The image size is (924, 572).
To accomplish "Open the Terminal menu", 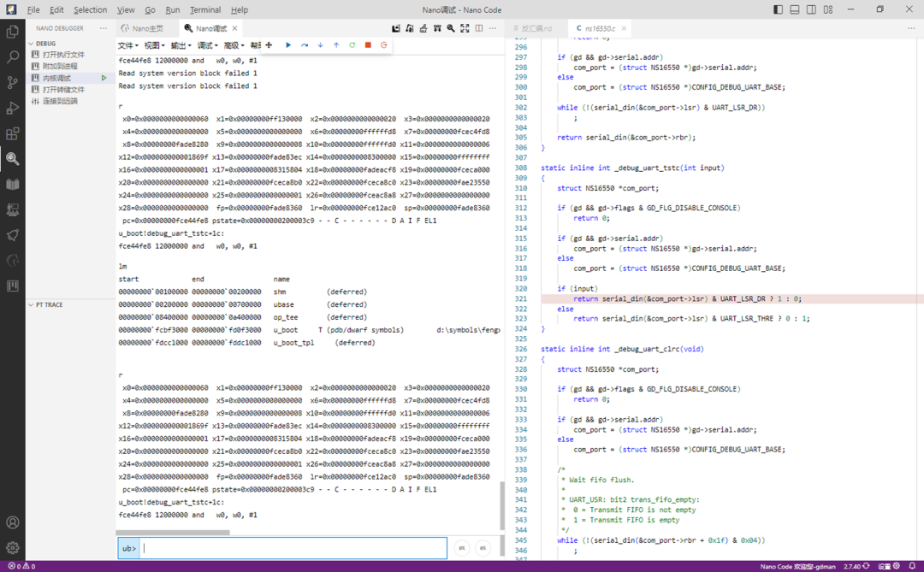I will [x=204, y=9].
